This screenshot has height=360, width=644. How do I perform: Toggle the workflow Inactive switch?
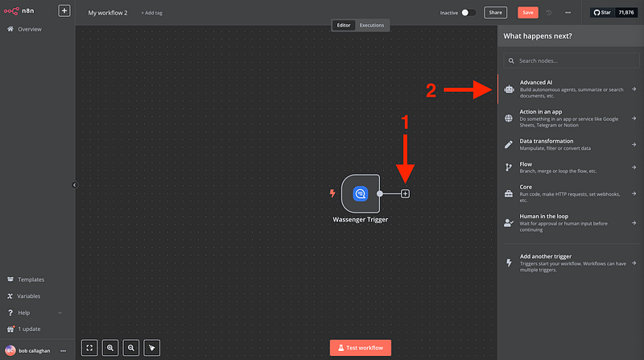[x=469, y=13]
